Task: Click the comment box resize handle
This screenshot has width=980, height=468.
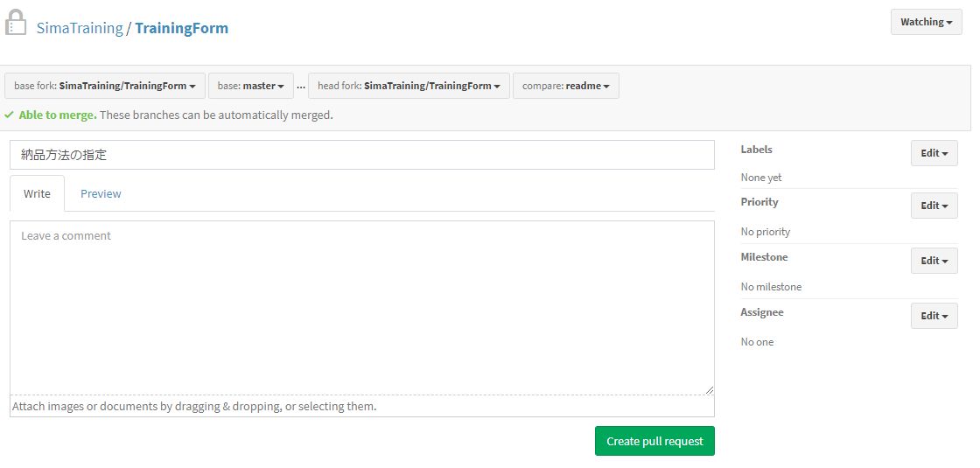Action: tap(709, 390)
